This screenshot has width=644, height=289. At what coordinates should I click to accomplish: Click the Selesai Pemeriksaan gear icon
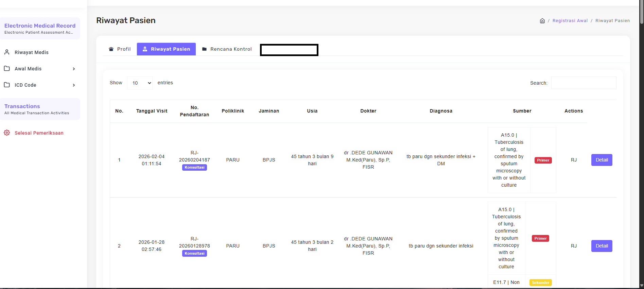[7, 133]
